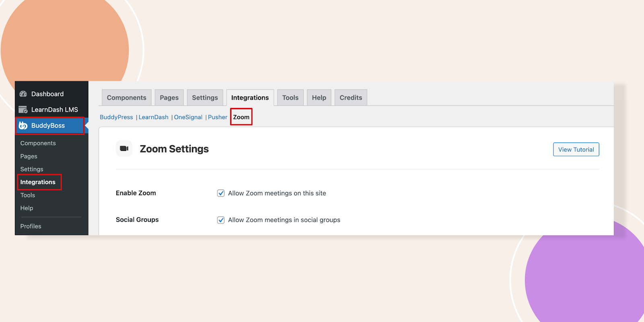Click the Dashboard gauge icon
The width and height of the screenshot is (644, 322).
(23, 94)
